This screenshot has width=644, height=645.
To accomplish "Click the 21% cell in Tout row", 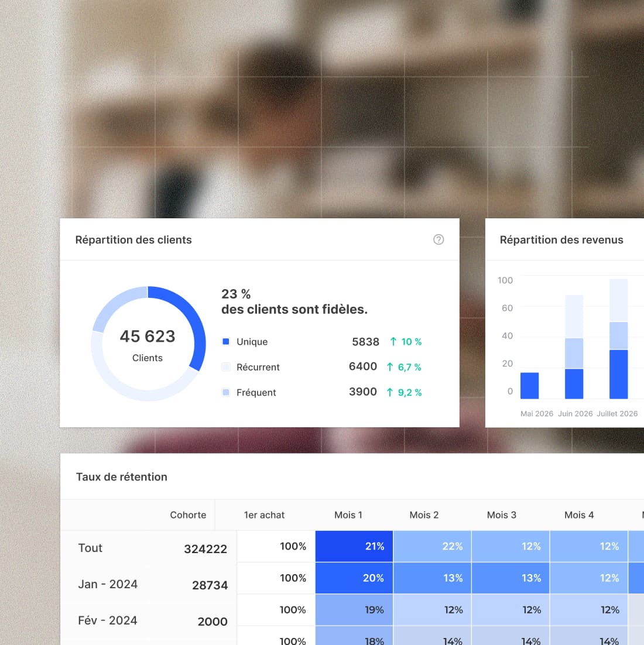I will (x=354, y=546).
